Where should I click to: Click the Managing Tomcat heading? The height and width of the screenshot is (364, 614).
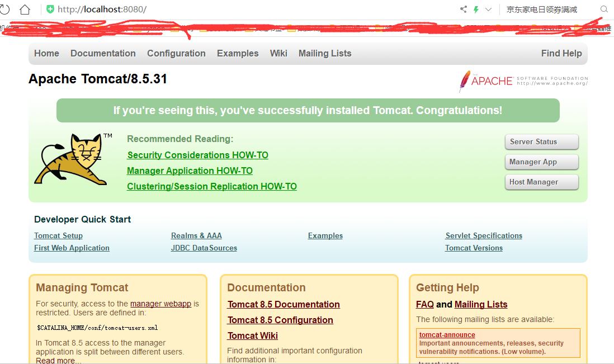tap(82, 287)
